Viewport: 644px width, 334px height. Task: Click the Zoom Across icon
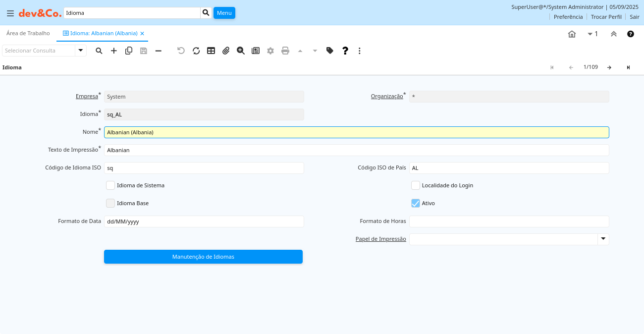click(x=241, y=51)
